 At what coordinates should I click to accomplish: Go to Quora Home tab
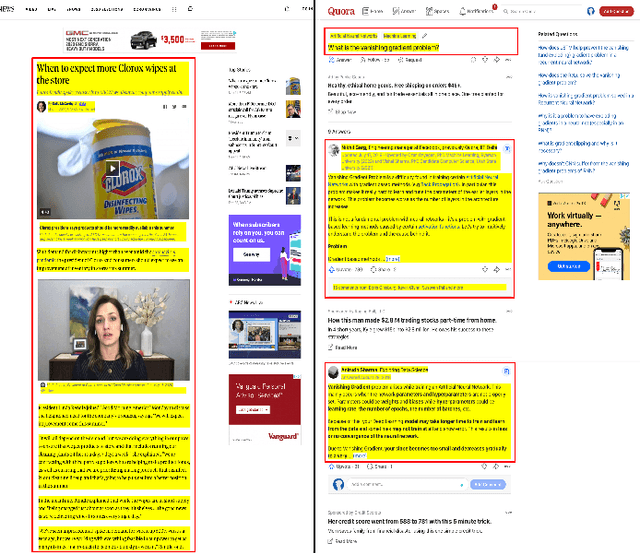point(373,11)
